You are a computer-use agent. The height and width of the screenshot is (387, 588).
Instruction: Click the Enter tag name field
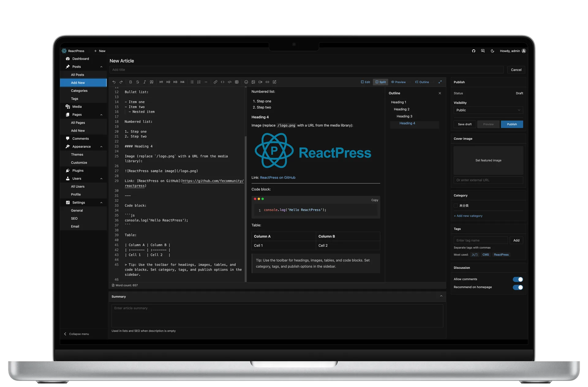pos(480,240)
